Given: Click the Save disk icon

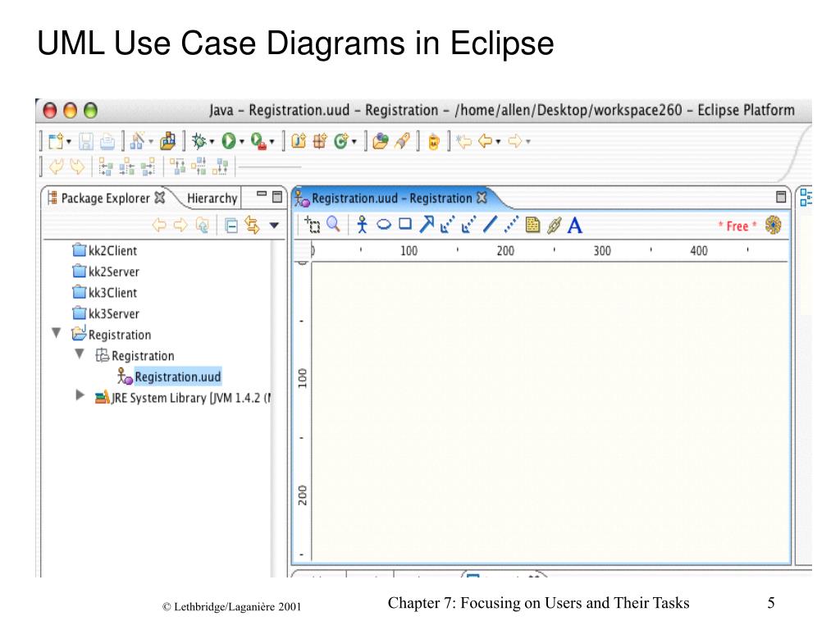Looking at the screenshot, I should click(x=85, y=141).
